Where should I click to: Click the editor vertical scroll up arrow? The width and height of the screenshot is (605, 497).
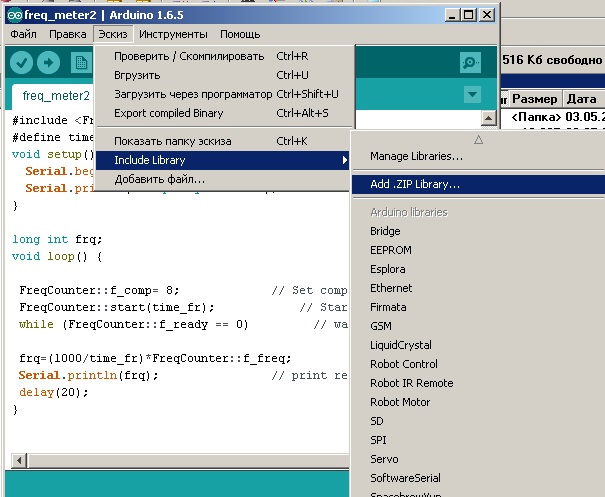click(488, 118)
